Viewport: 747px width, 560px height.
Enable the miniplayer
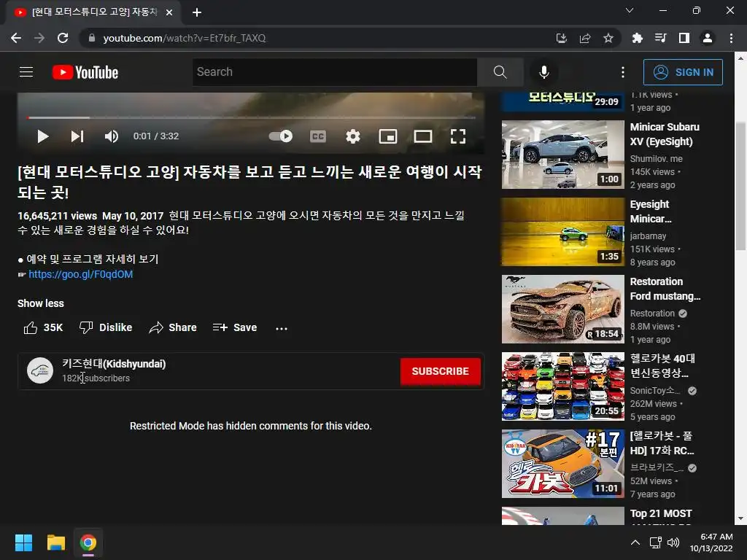[x=388, y=136]
